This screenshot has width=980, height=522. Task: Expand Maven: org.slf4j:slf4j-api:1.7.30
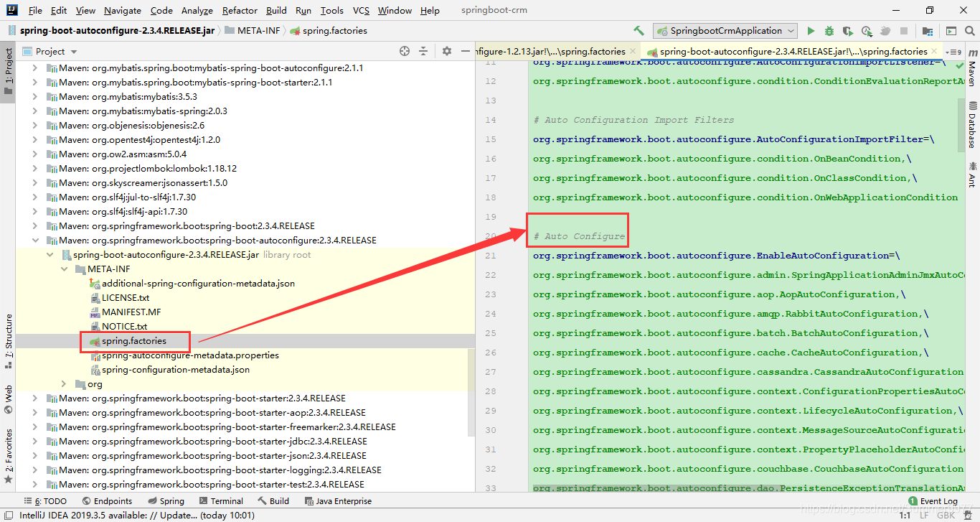[35, 212]
